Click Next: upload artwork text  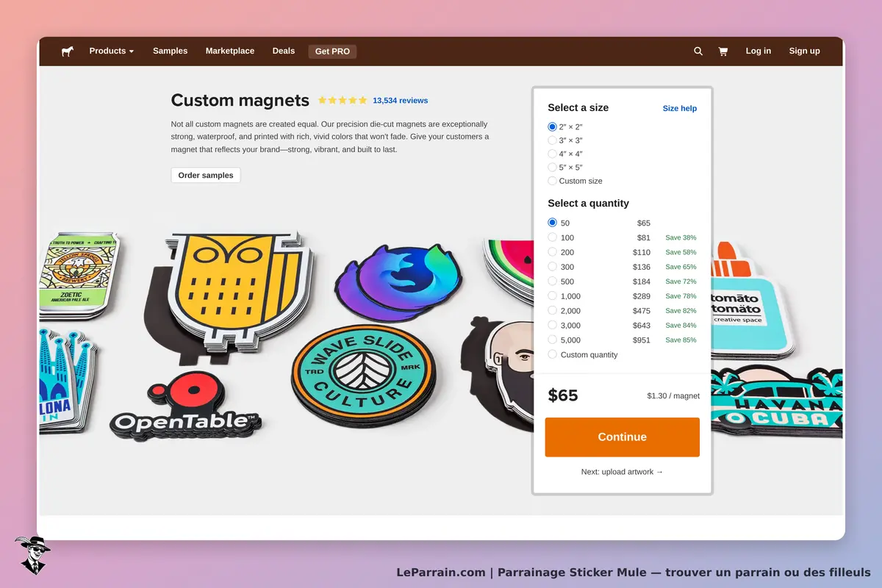click(x=622, y=472)
